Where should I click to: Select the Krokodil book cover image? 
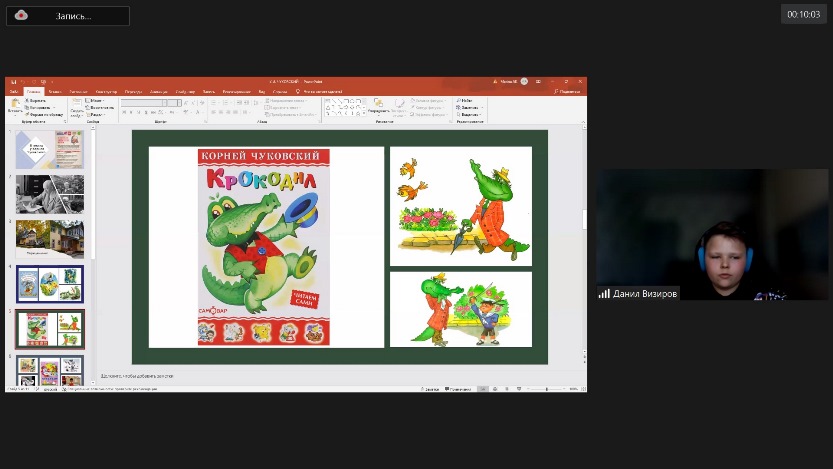click(265, 247)
